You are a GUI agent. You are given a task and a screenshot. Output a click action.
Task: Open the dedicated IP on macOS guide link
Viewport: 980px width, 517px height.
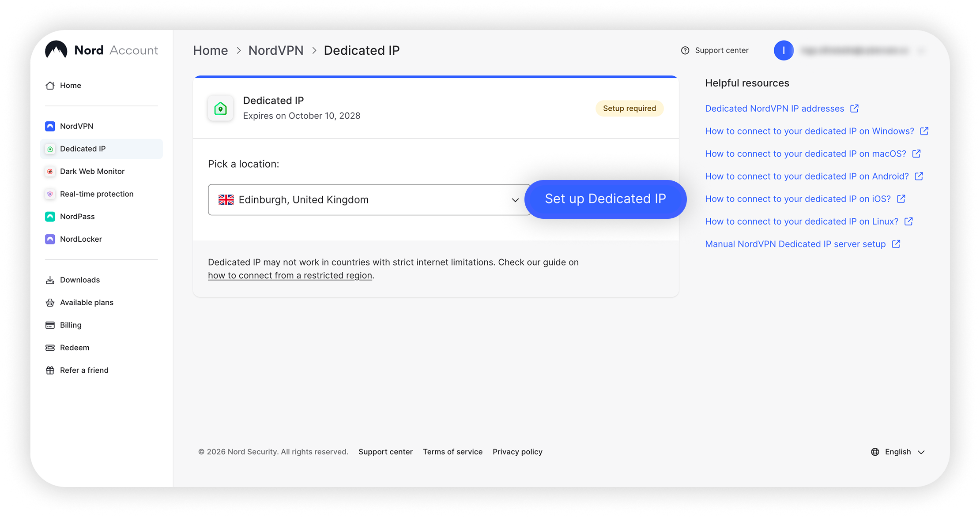(x=813, y=154)
